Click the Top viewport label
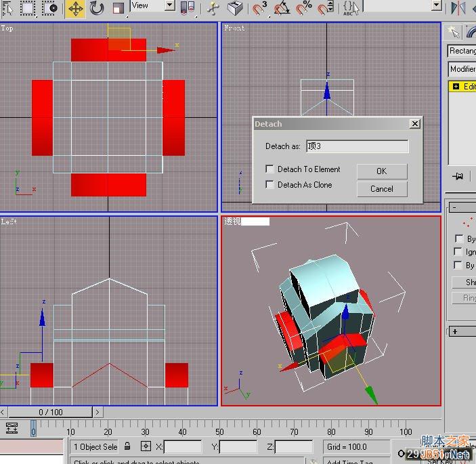The width and height of the screenshot is (476, 464). tap(7, 28)
